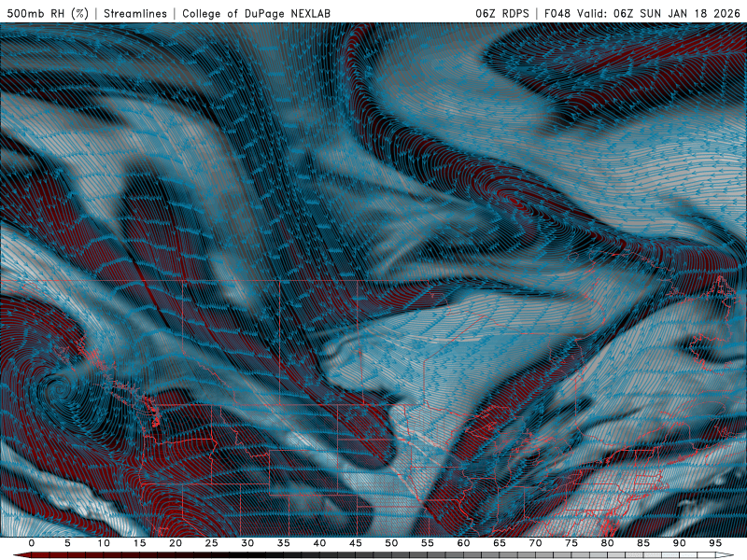Click the "500mb RH (%)" title text
The height and width of the screenshot is (560, 747).
(x=48, y=13)
